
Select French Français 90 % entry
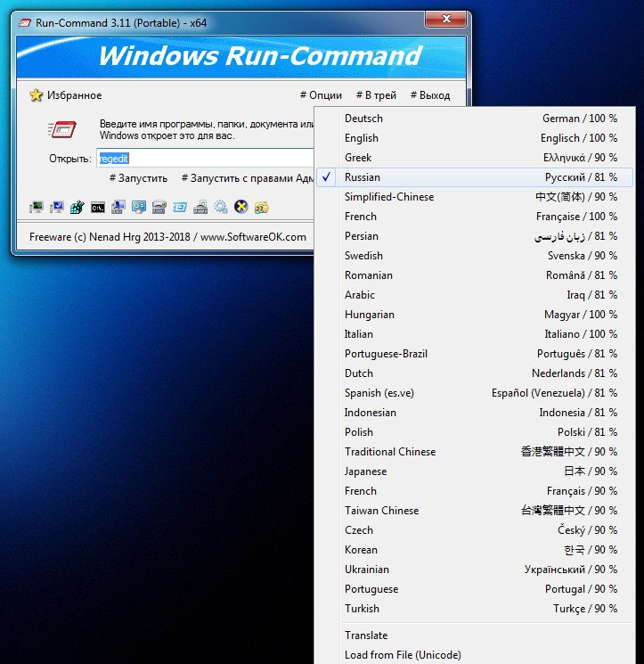[475, 491]
